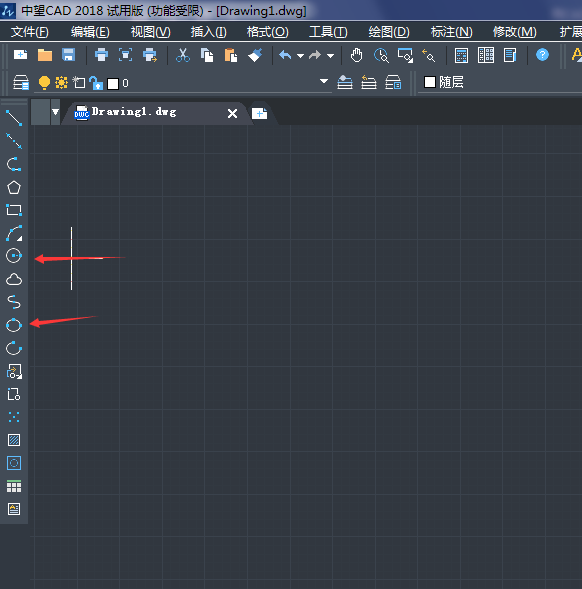The height and width of the screenshot is (589, 582).
Task: Toggle layer on/off lightbulb icon
Action: 44,83
